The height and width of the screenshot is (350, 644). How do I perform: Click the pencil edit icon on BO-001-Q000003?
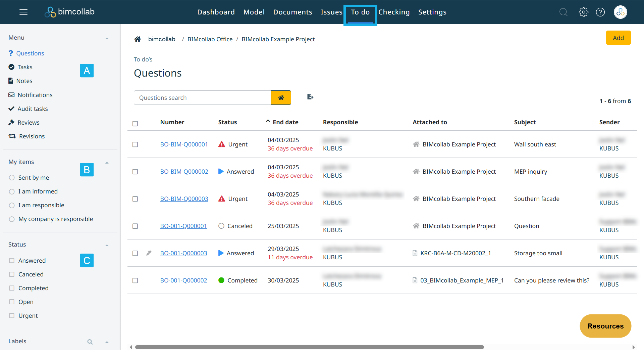coord(149,253)
